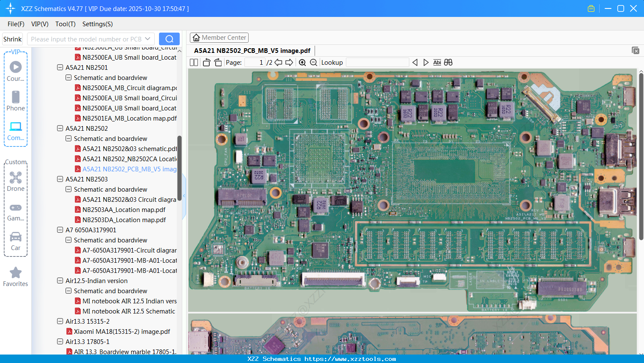Open the Tool(T) menu
644x363 pixels.
point(66,24)
